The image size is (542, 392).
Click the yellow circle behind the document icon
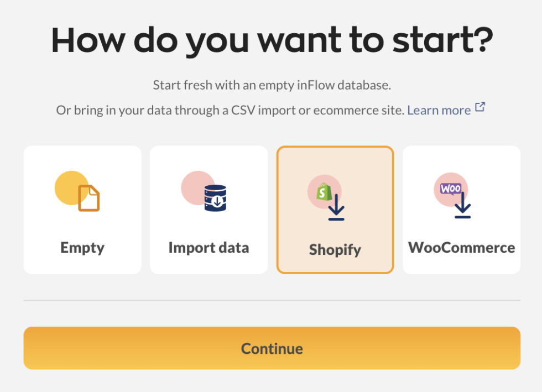pos(71,188)
